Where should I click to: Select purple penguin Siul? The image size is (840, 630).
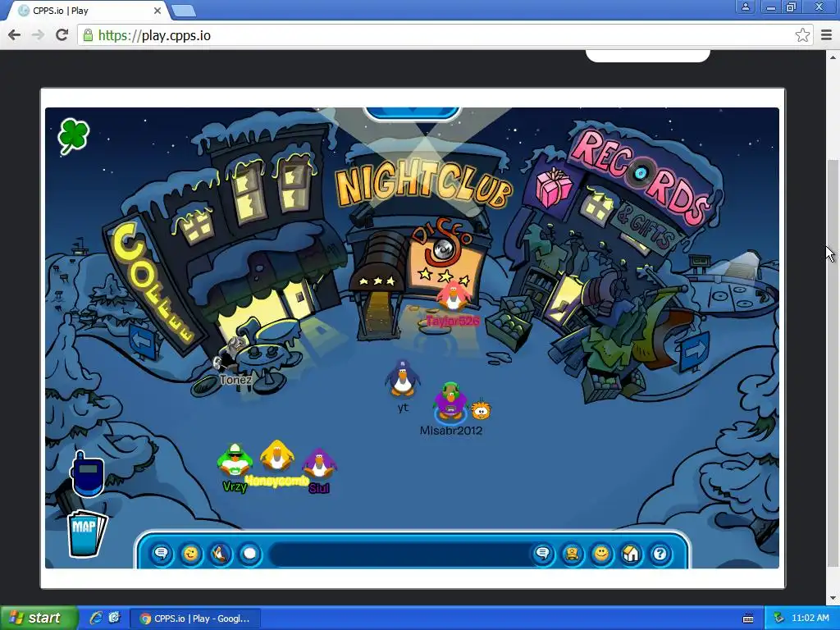319,463
